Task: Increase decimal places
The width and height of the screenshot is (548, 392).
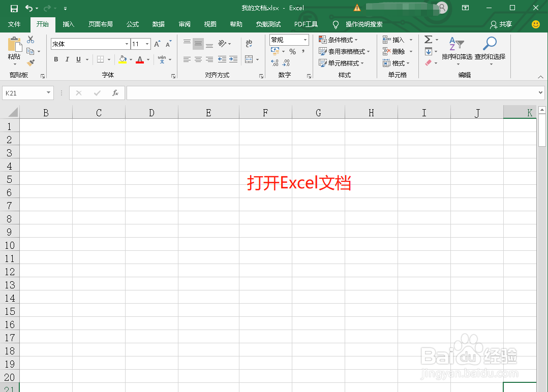Action: [x=275, y=63]
